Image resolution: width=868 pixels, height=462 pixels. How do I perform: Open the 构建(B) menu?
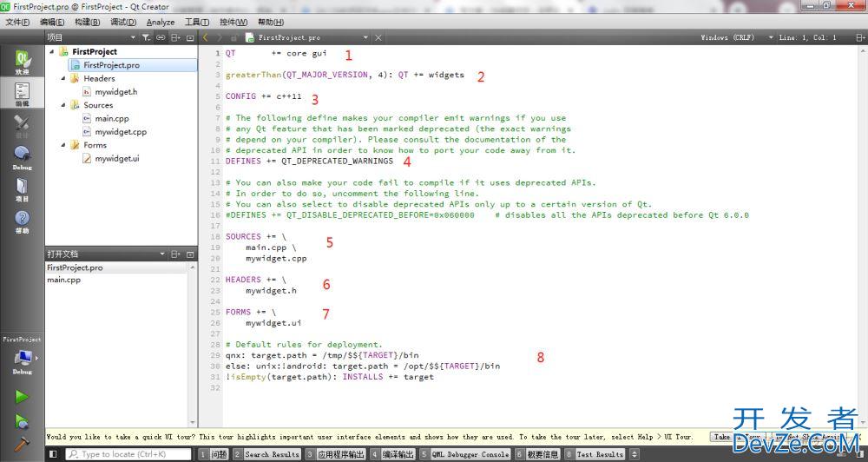pos(88,23)
